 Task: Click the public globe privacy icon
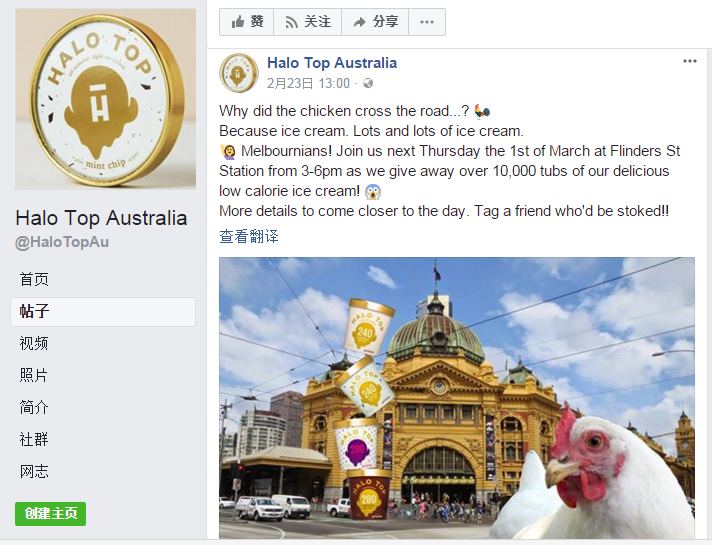click(x=368, y=84)
